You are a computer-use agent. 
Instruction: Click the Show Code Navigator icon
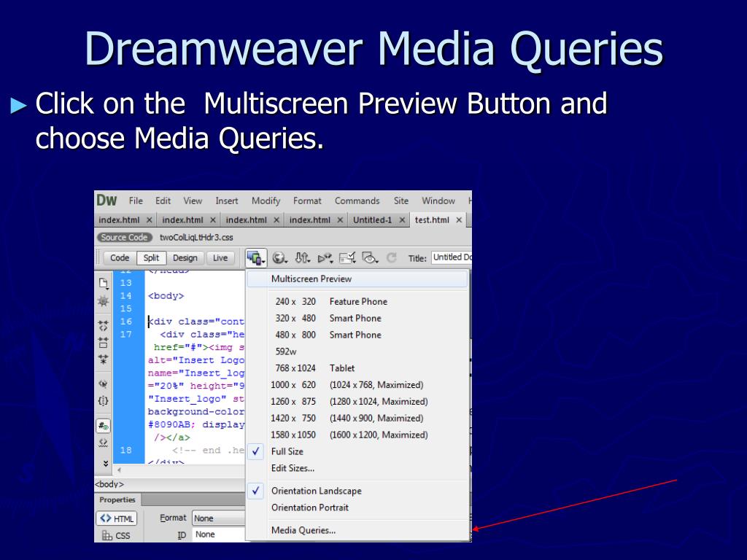coord(103,301)
